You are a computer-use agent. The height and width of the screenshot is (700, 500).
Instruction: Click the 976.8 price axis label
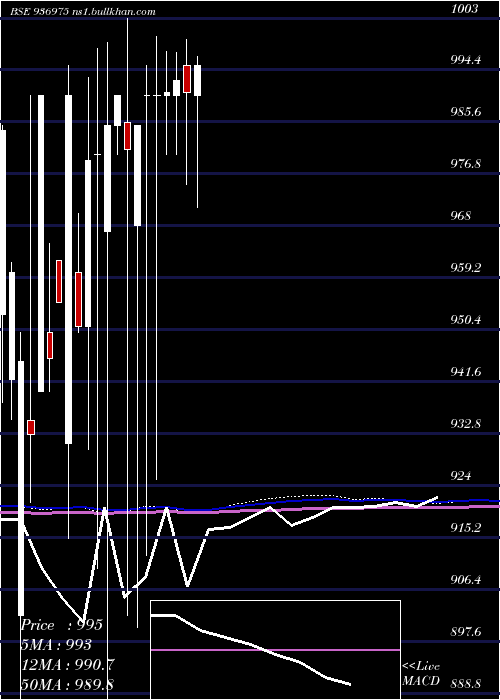point(466,164)
